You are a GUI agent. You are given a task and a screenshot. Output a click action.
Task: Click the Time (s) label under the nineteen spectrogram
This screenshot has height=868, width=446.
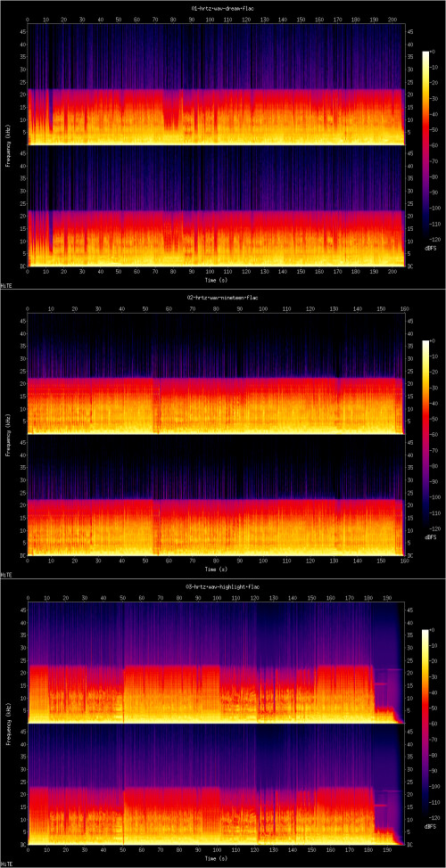[216, 569]
